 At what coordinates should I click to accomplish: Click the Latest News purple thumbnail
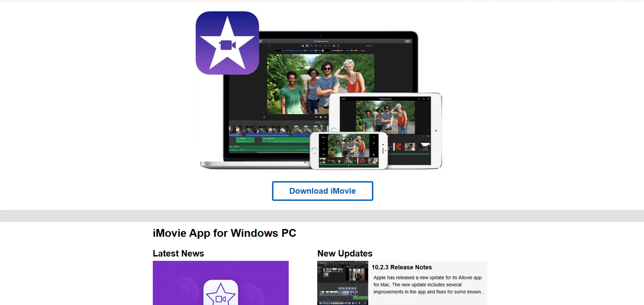220,283
